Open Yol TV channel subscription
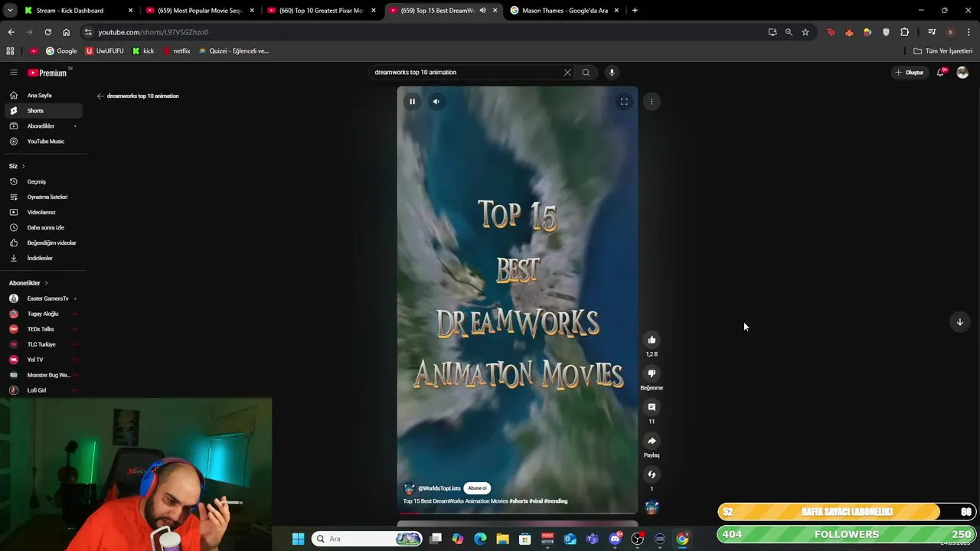 coord(43,360)
